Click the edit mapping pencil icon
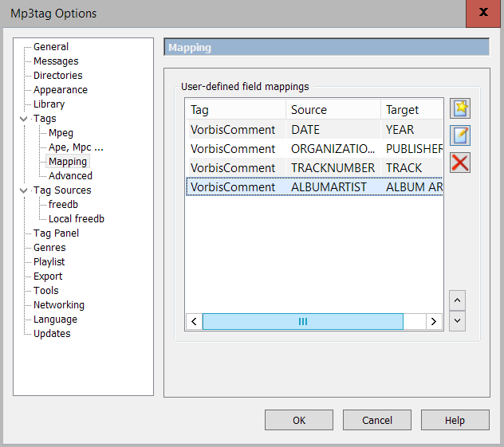 tap(460, 135)
